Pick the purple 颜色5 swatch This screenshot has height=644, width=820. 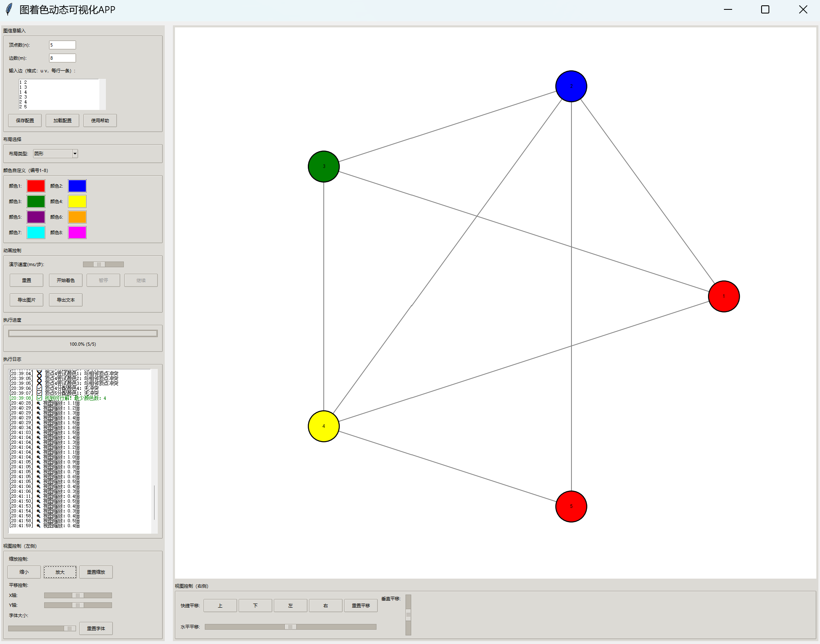pos(36,217)
